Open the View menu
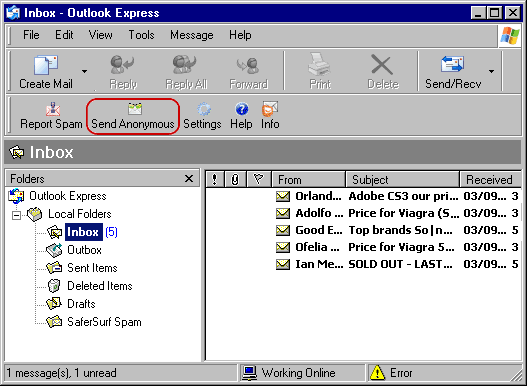The height and width of the screenshot is (386, 527). tap(100, 35)
